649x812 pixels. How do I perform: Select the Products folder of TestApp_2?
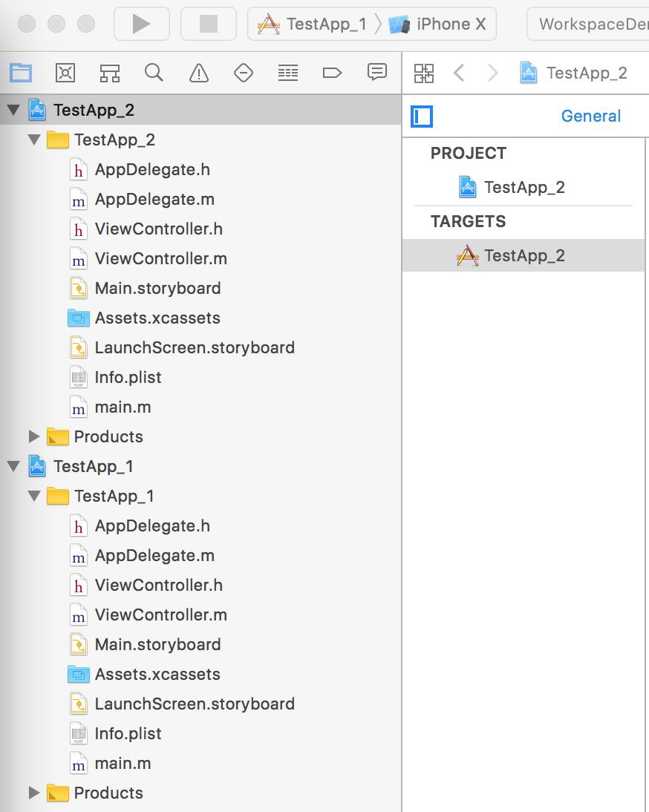(200, 436)
